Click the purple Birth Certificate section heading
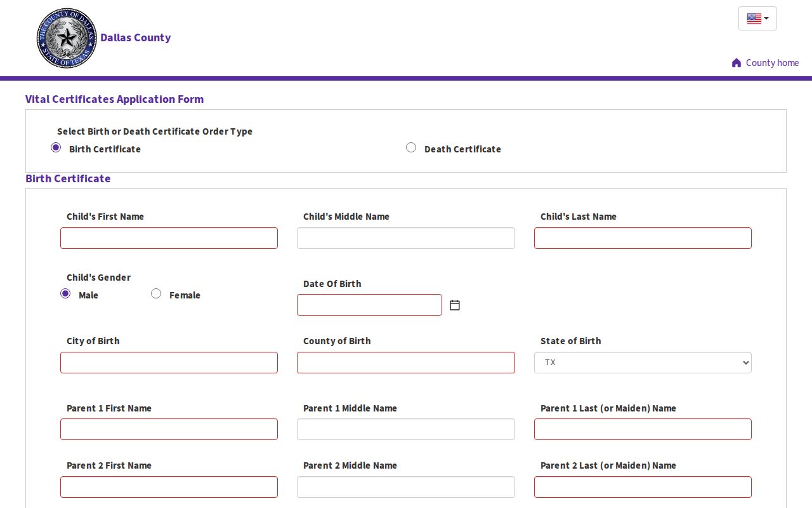 (x=68, y=178)
